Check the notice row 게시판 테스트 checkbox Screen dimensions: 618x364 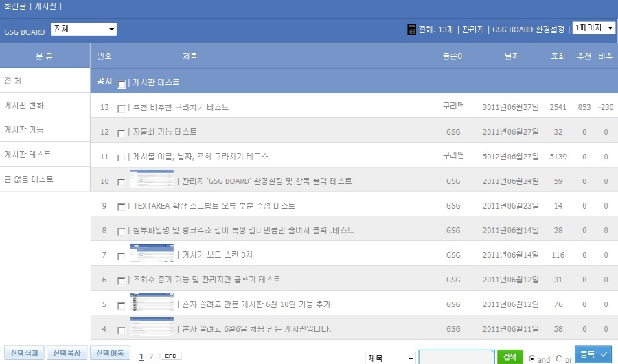122,84
